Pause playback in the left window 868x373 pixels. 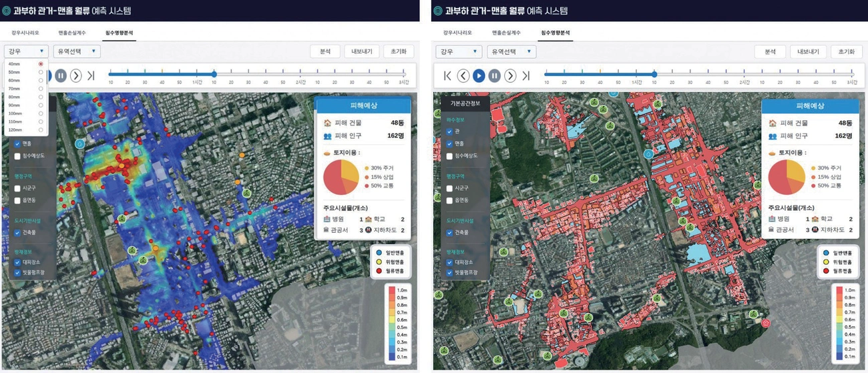[x=61, y=75]
